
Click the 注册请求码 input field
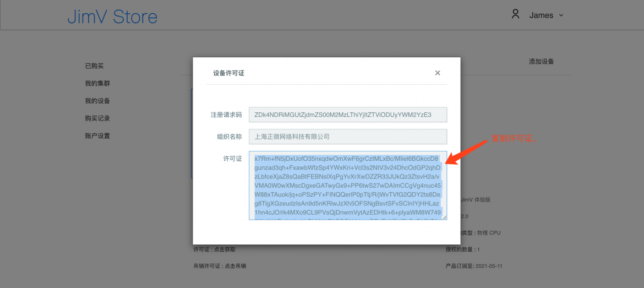[348, 115]
